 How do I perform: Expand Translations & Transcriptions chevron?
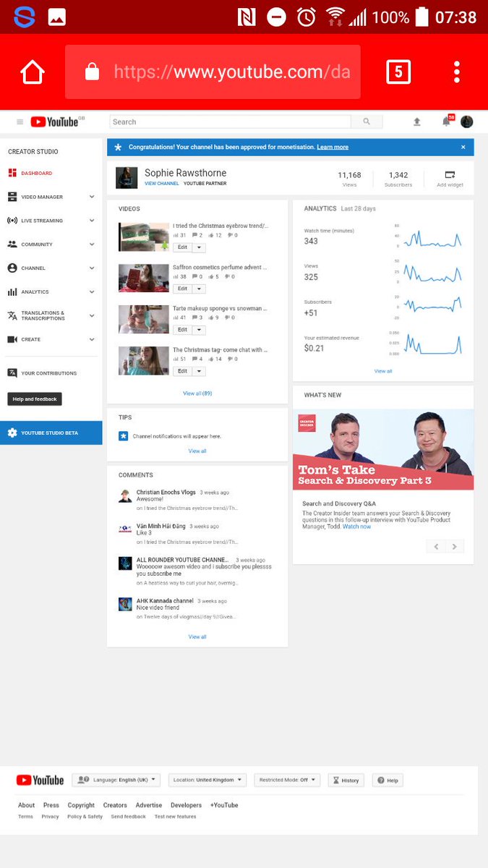[92, 315]
